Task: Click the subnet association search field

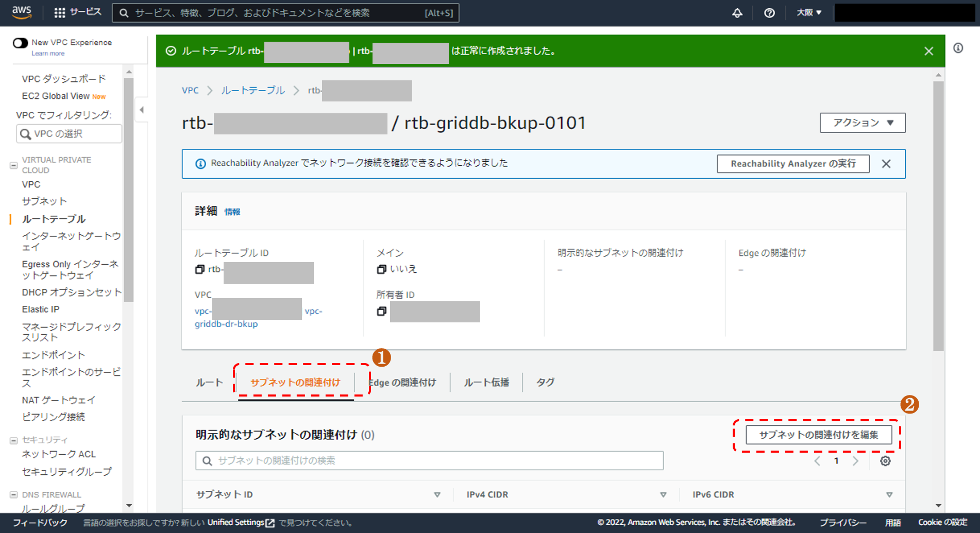Action: [x=429, y=460]
